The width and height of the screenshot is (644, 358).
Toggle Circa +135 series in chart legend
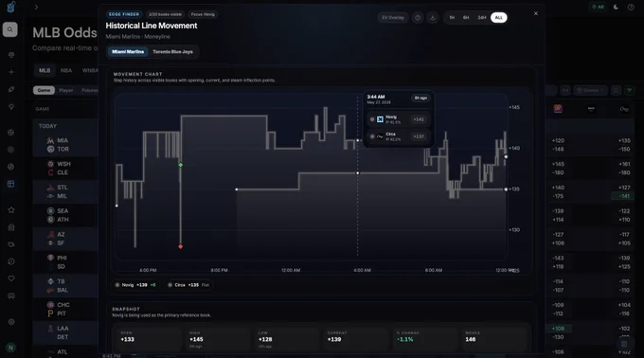pos(188,285)
